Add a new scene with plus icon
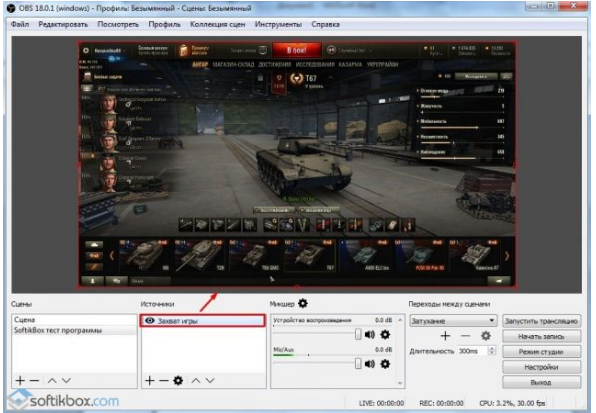596x413 pixels. (x=20, y=380)
